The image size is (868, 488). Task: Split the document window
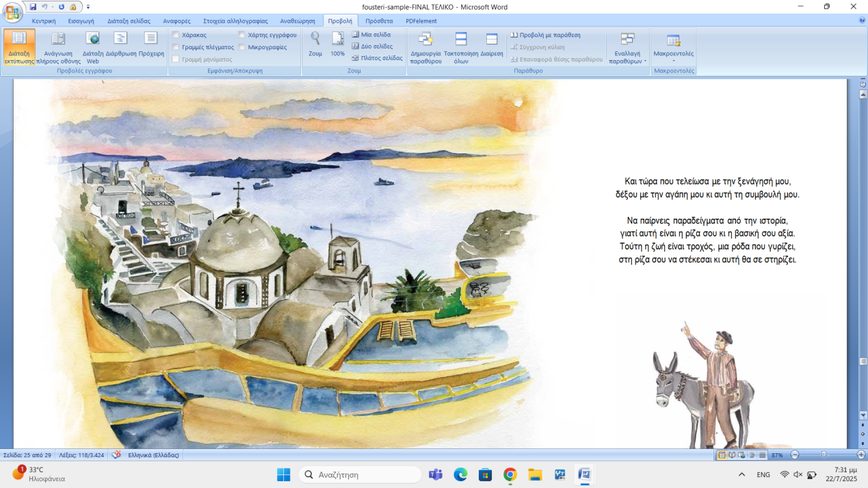point(491,46)
